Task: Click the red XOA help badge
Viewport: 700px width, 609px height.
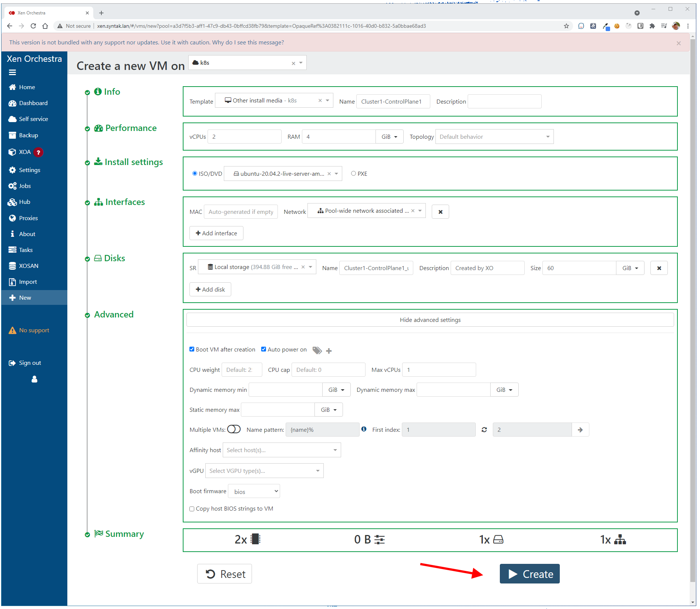Action: (x=38, y=152)
